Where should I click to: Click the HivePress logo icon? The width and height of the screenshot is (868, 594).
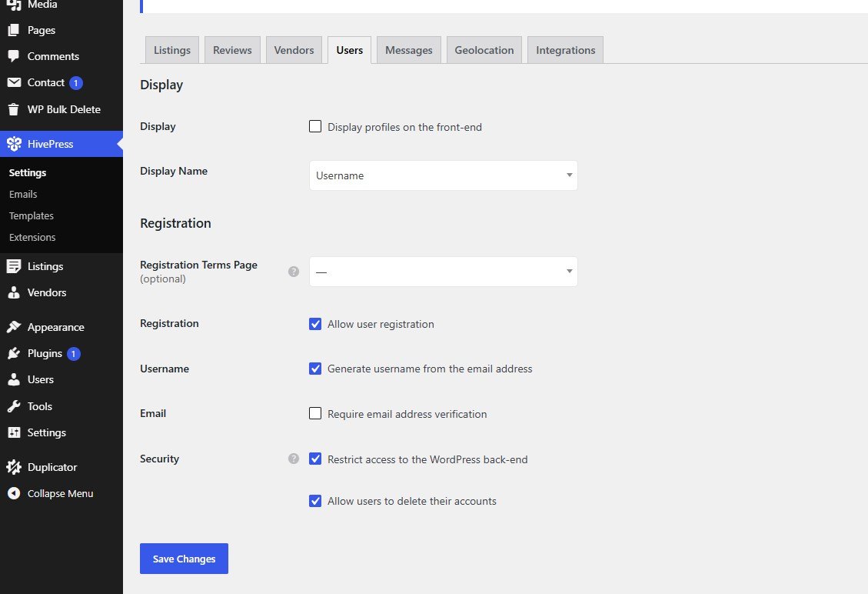[14, 144]
